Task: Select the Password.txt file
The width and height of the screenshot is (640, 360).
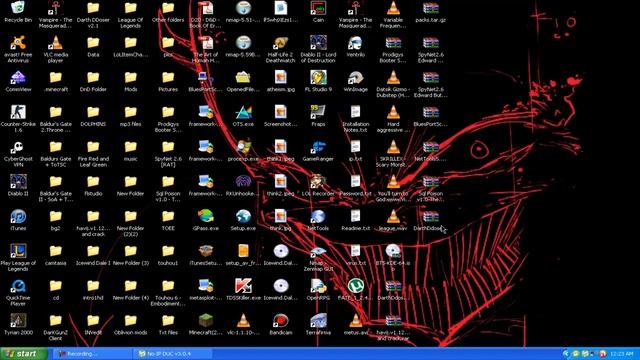Action: (x=356, y=182)
